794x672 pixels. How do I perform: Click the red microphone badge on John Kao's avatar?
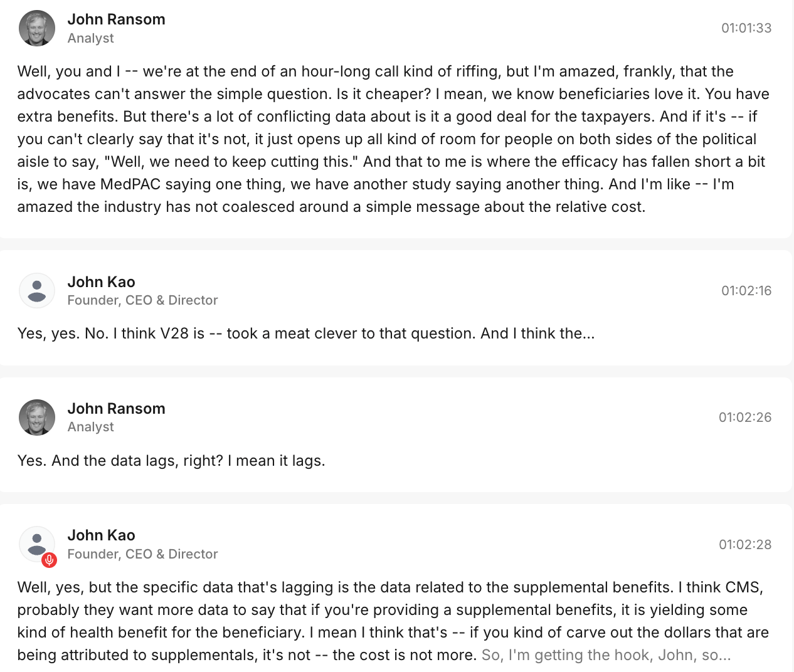pos(50,560)
